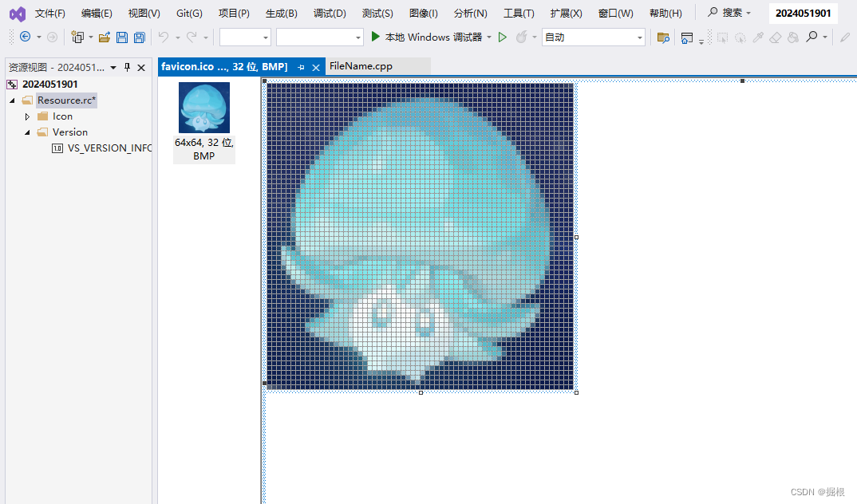Select the Version folder
Viewport: 857px width, 504px height.
(70, 132)
